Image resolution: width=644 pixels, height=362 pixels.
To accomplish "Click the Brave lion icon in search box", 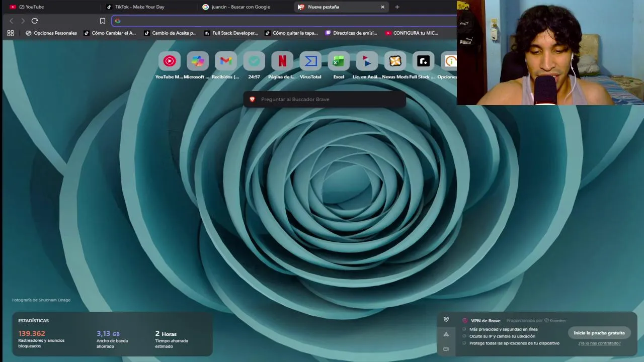I will [252, 100].
